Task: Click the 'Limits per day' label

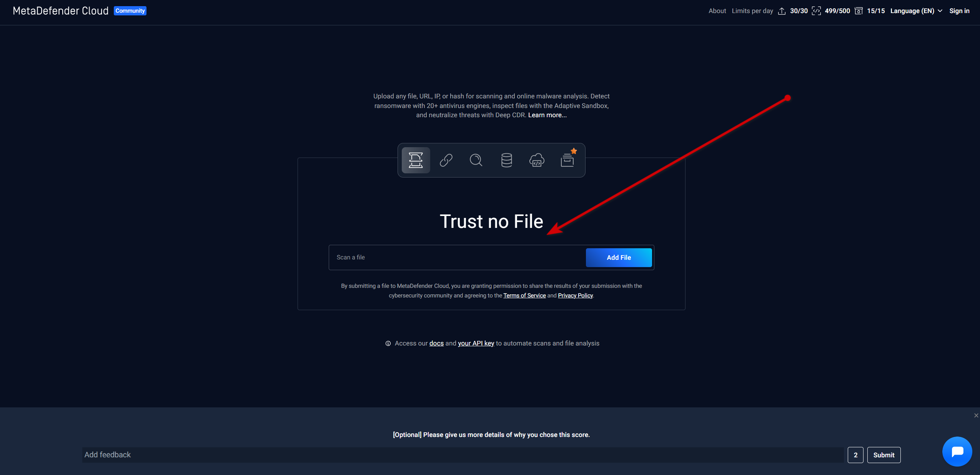Action: (x=752, y=11)
